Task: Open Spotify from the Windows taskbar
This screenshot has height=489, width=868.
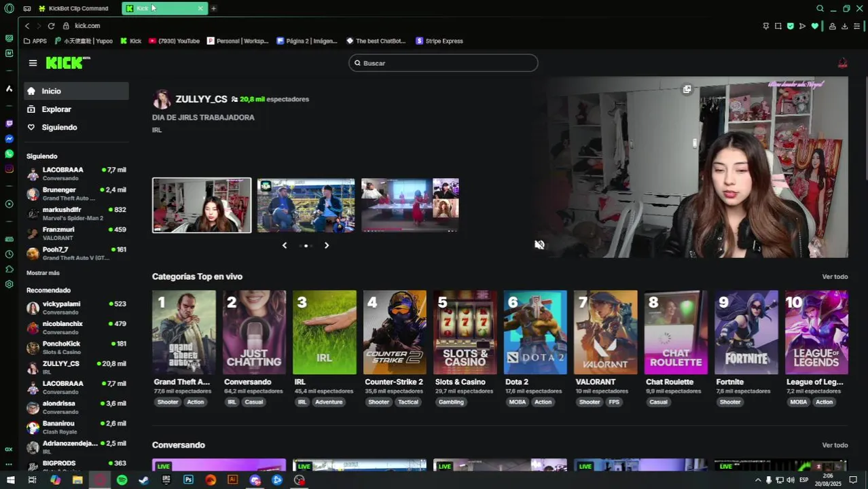Action: 122,480
